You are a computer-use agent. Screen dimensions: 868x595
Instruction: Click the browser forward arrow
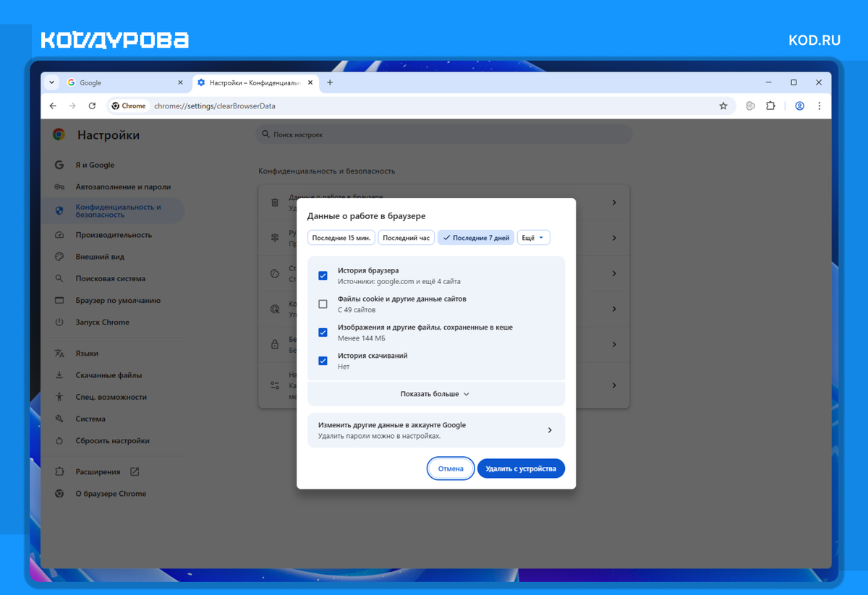pyautogui.click(x=72, y=106)
